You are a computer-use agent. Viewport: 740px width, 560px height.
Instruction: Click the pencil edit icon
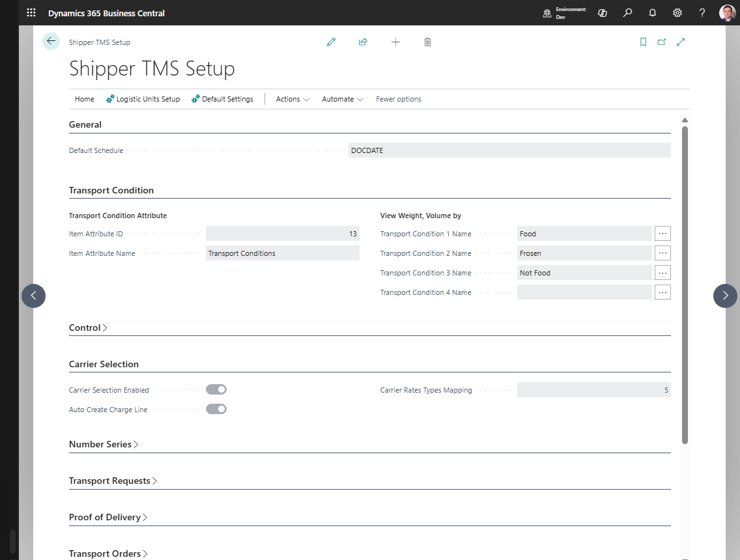pos(332,42)
